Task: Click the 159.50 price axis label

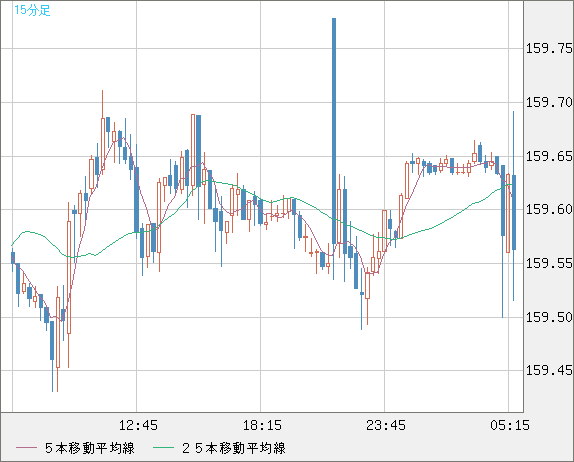Action: tap(549, 317)
